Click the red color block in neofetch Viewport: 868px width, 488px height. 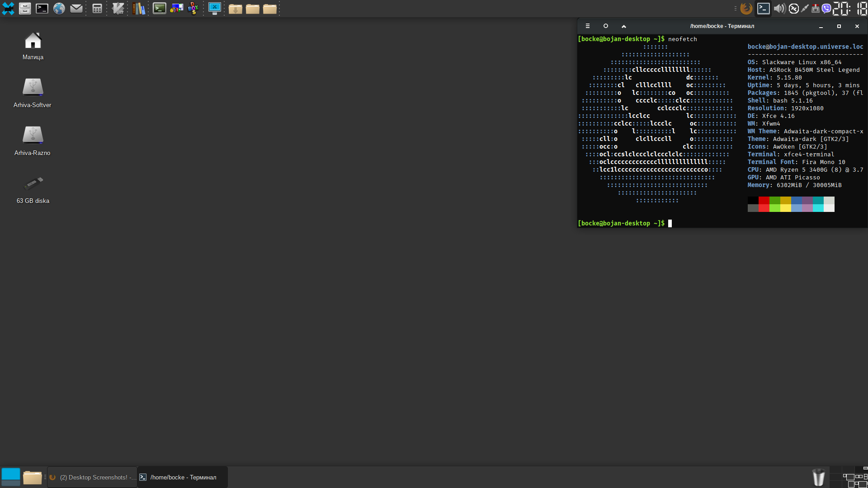tap(764, 201)
